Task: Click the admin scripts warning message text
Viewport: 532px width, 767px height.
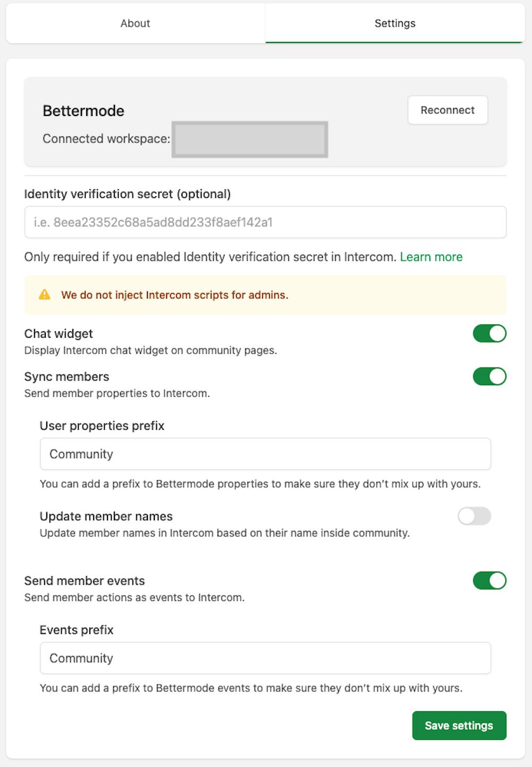Action: [x=174, y=295]
